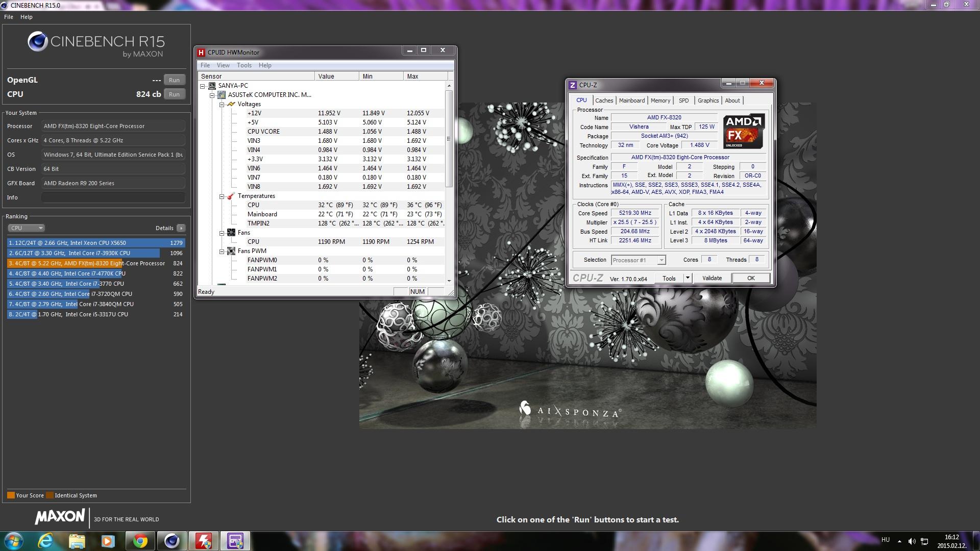Switch to CPU-Z Graphics tab
The width and height of the screenshot is (980, 551).
(708, 101)
